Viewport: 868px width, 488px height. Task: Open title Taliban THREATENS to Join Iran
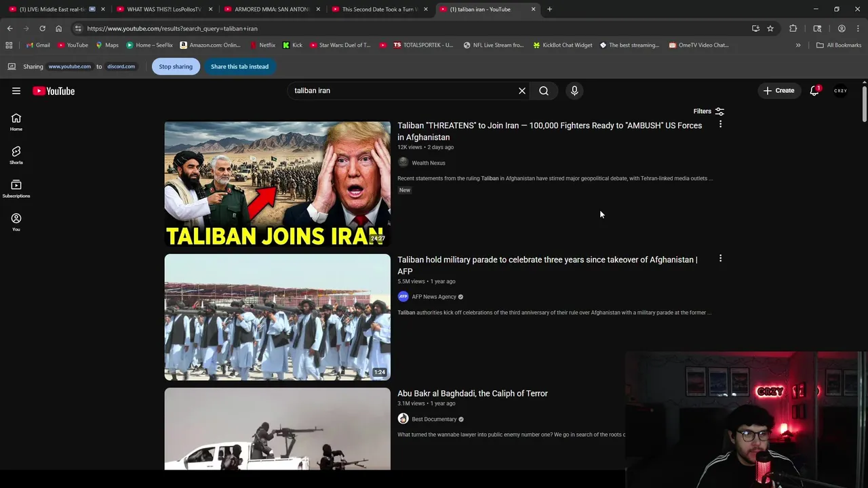(549, 131)
